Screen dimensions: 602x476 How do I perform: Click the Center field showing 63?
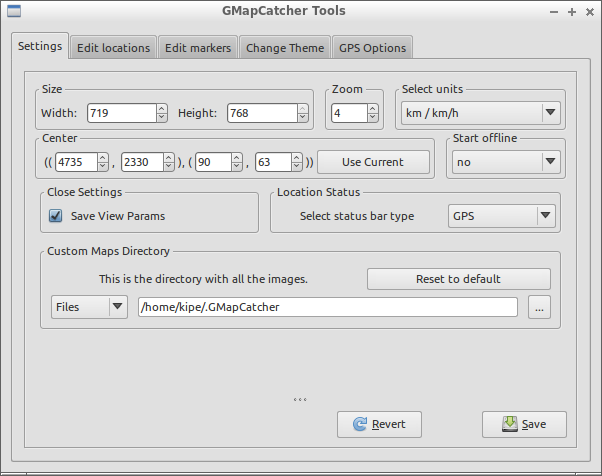(x=273, y=162)
